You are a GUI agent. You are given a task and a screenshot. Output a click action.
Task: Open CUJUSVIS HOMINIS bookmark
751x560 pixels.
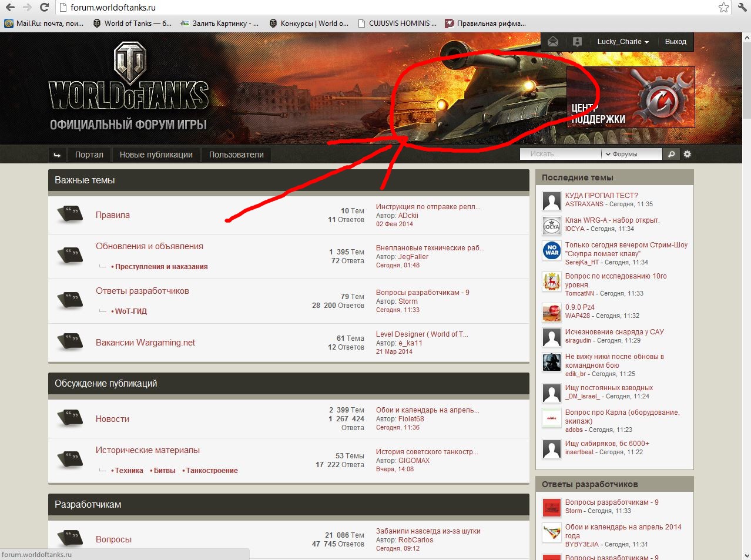coord(397,24)
